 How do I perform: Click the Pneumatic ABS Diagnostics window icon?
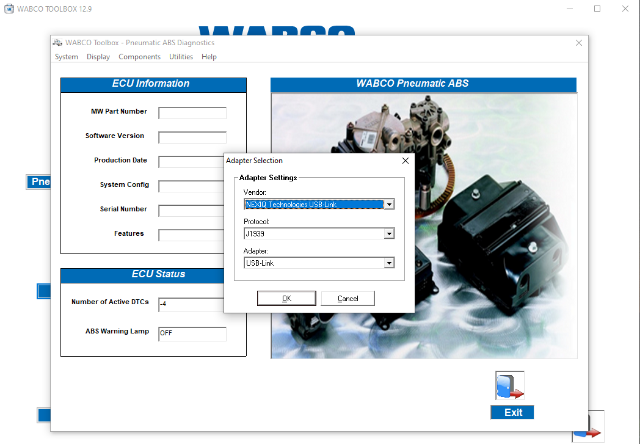coord(58,42)
